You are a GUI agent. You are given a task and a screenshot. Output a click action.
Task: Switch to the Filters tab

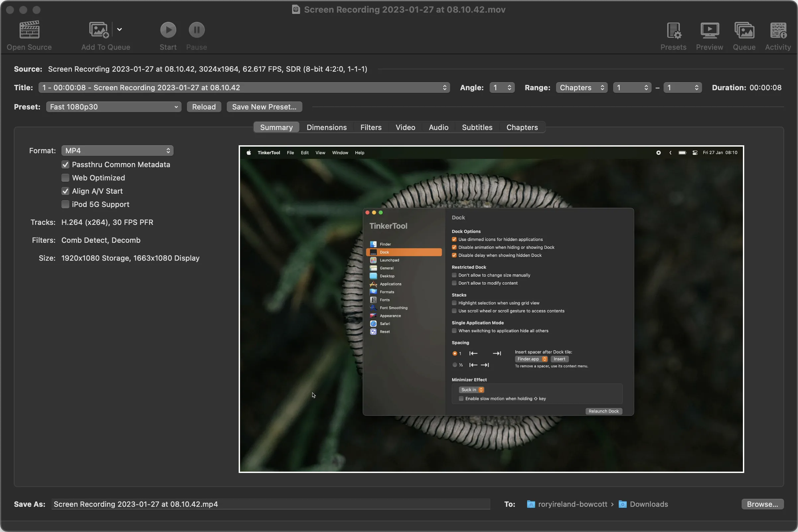click(371, 127)
